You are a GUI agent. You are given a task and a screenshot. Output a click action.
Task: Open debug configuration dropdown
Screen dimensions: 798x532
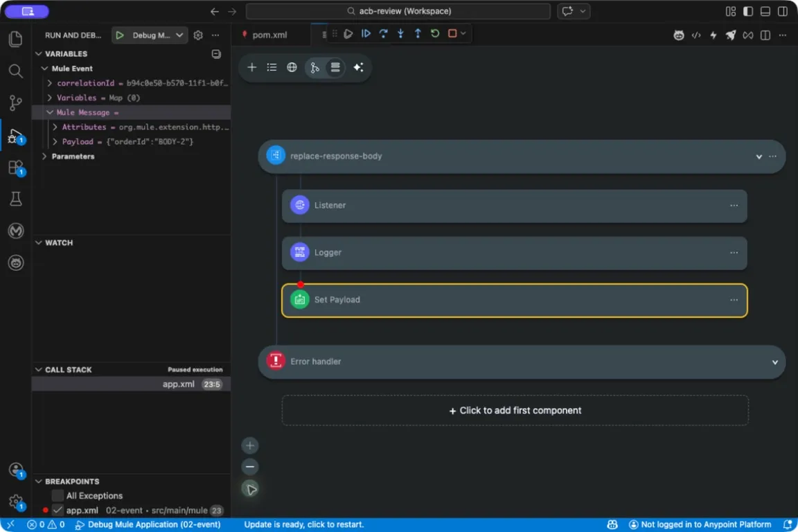click(179, 35)
